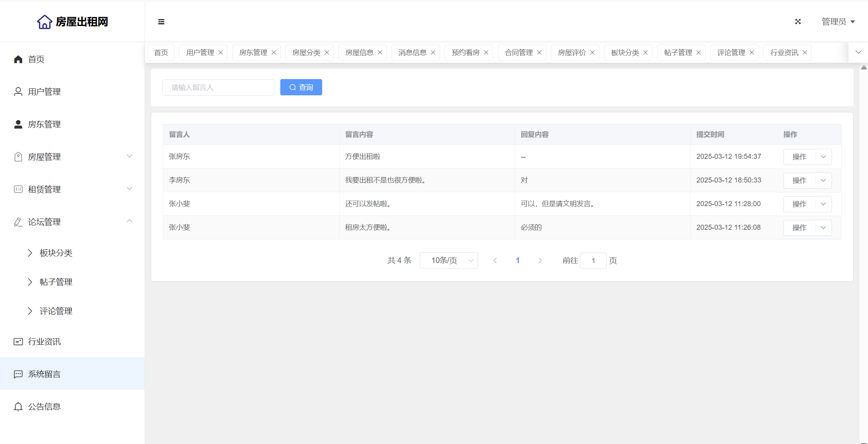Open 行业资讯 sidebar item
Screen dimensions: 868x444
(x=44, y=341)
